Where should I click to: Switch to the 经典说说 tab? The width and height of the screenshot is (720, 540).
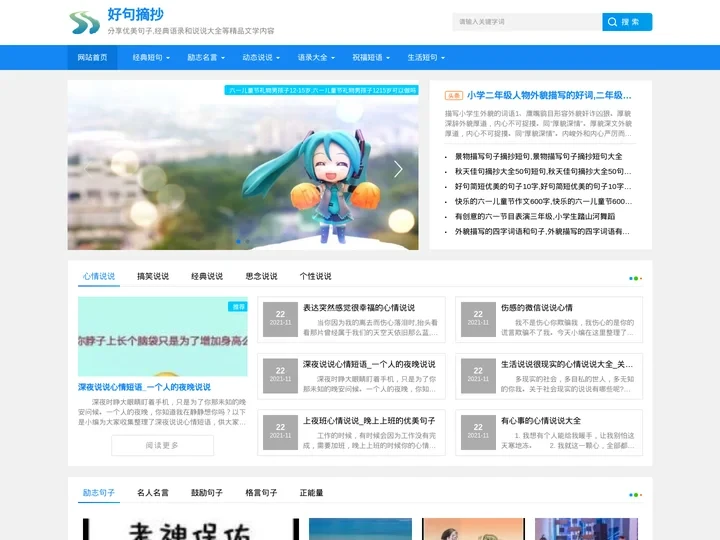(x=207, y=276)
